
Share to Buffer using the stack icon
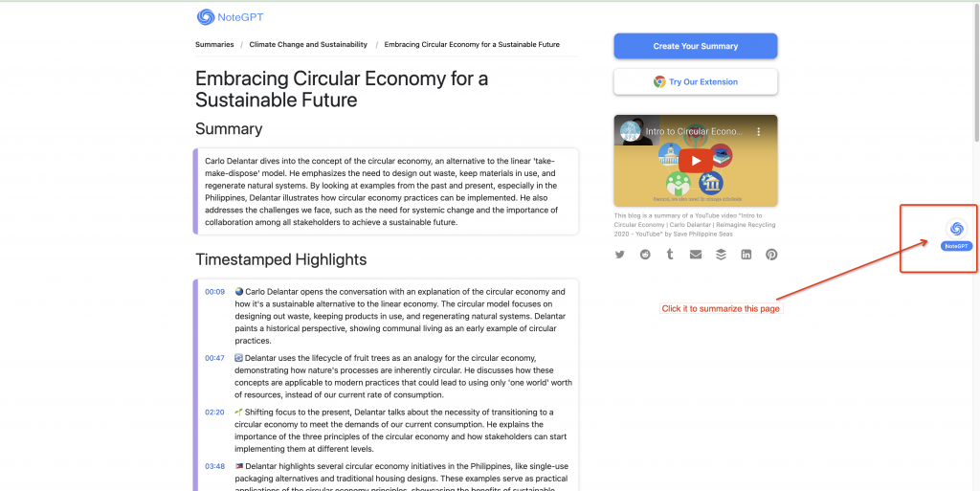coord(721,255)
